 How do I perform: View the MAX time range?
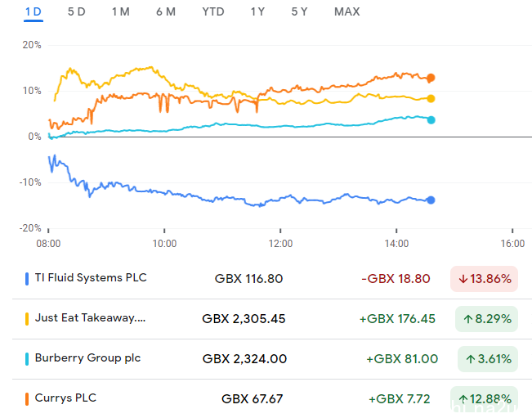pos(346,12)
